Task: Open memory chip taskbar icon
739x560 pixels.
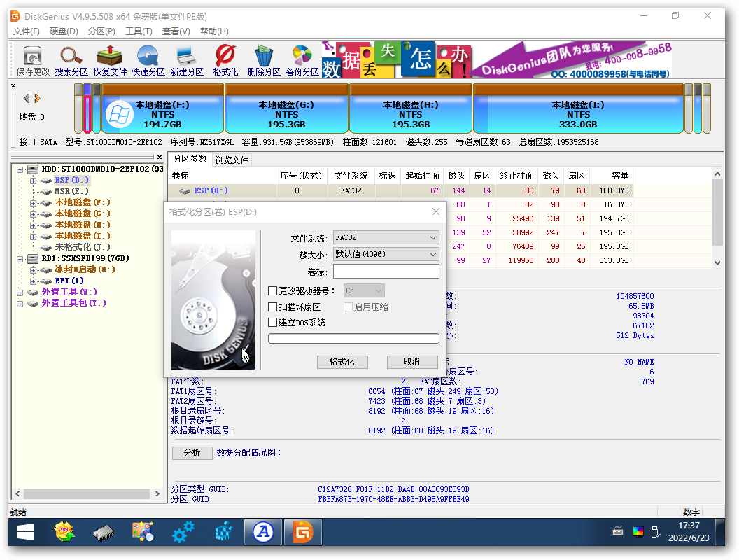Action: pos(104,533)
